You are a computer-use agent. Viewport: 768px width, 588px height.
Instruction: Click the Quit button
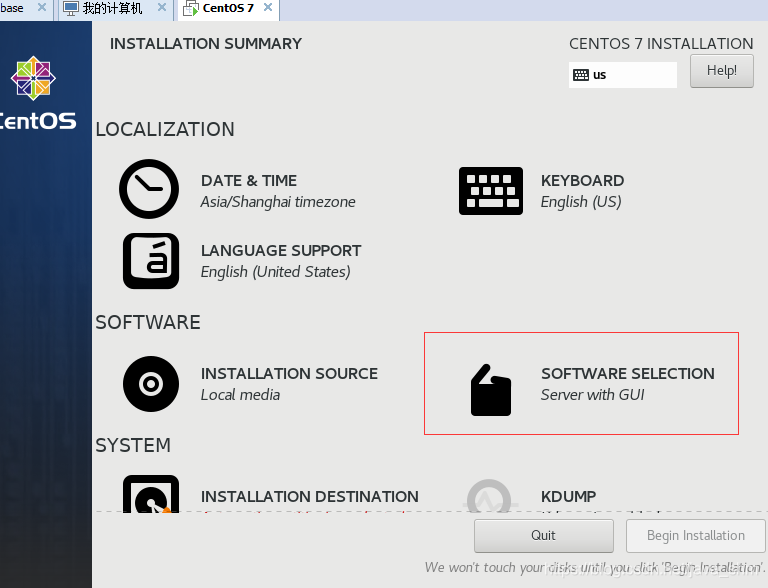[x=544, y=536]
